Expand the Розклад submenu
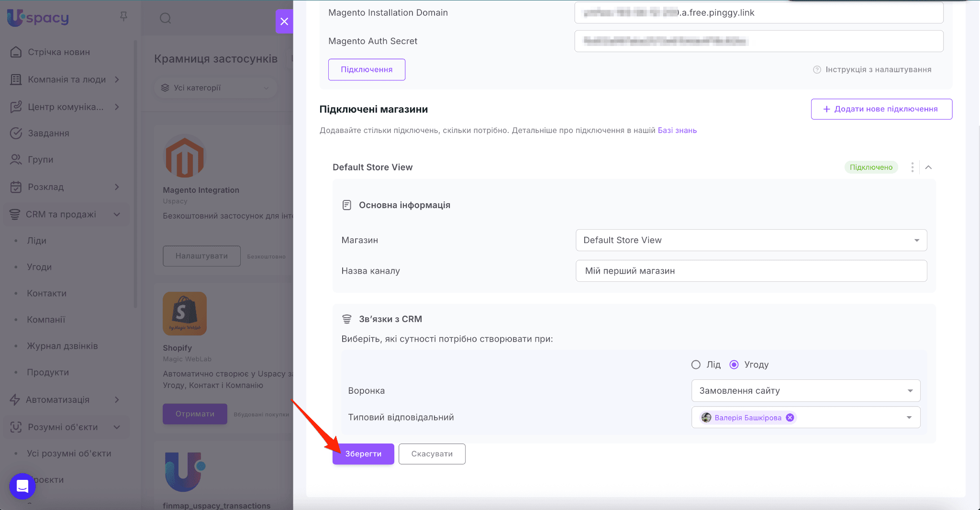980x510 pixels. click(117, 187)
